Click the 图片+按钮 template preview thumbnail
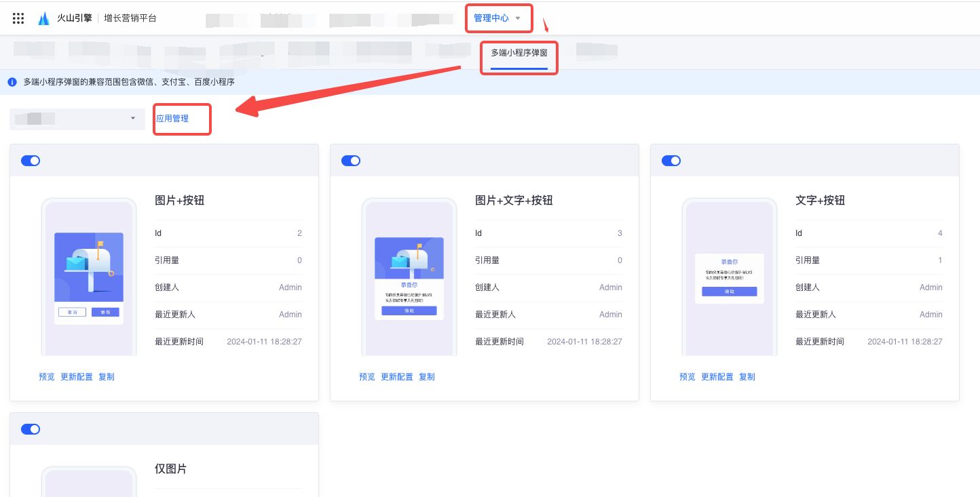 (89, 277)
